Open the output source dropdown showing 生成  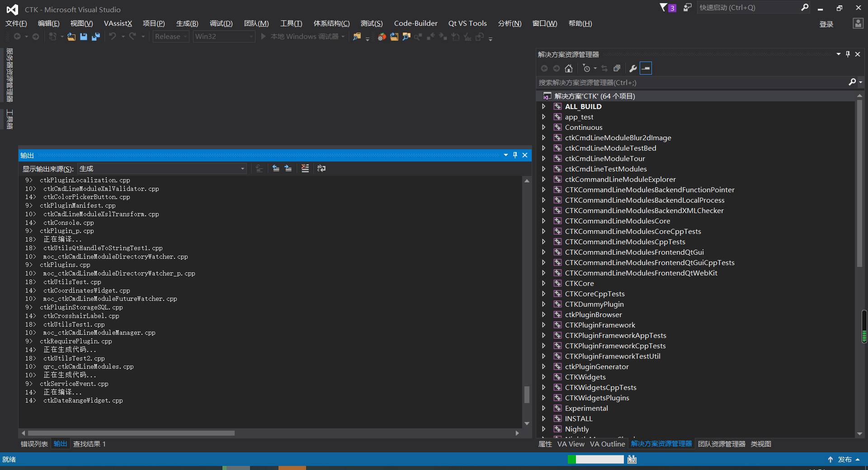pyautogui.click(x=162, y=169)
